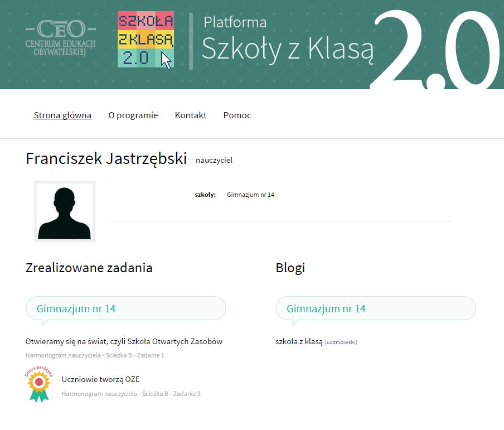Viewport: 504px width, 430px height.
Task: Open Gimnazjum nr 14 under Blogi
Action: coord(326,309)
